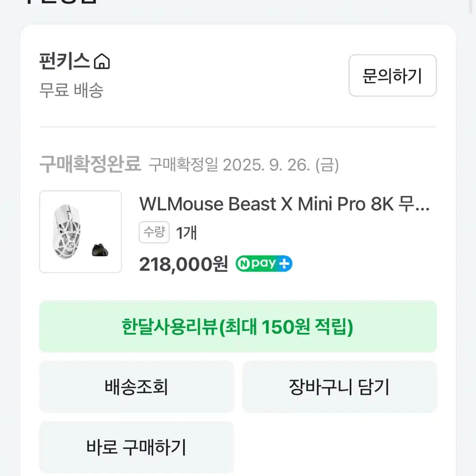This screenshot has height=476, width=476.
Task: Write a 한달사용리뷰 one-month review
Action: coord(238,327)
